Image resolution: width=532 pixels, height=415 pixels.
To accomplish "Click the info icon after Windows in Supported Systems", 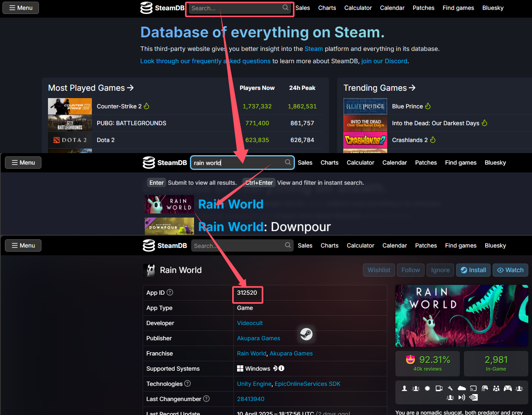I will [x=281, y=368].
